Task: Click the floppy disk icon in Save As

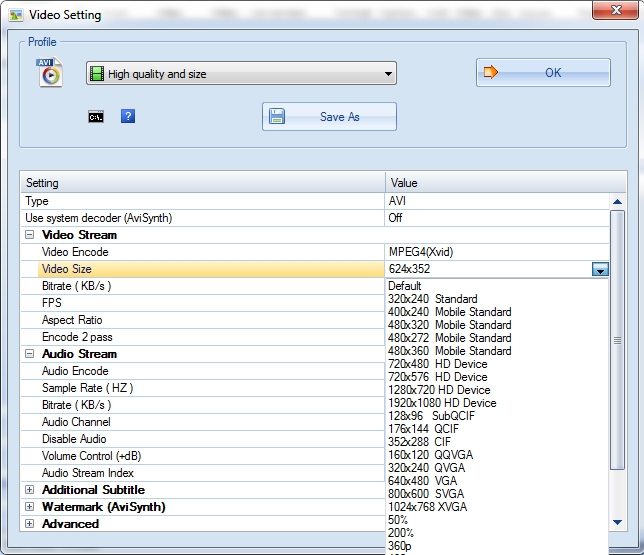Action: click(277, 116)
